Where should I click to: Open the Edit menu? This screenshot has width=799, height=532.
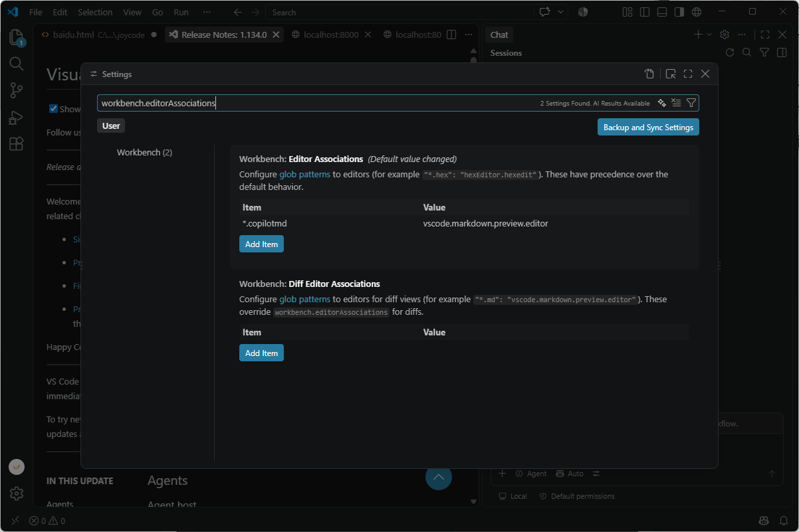(60, 12)
